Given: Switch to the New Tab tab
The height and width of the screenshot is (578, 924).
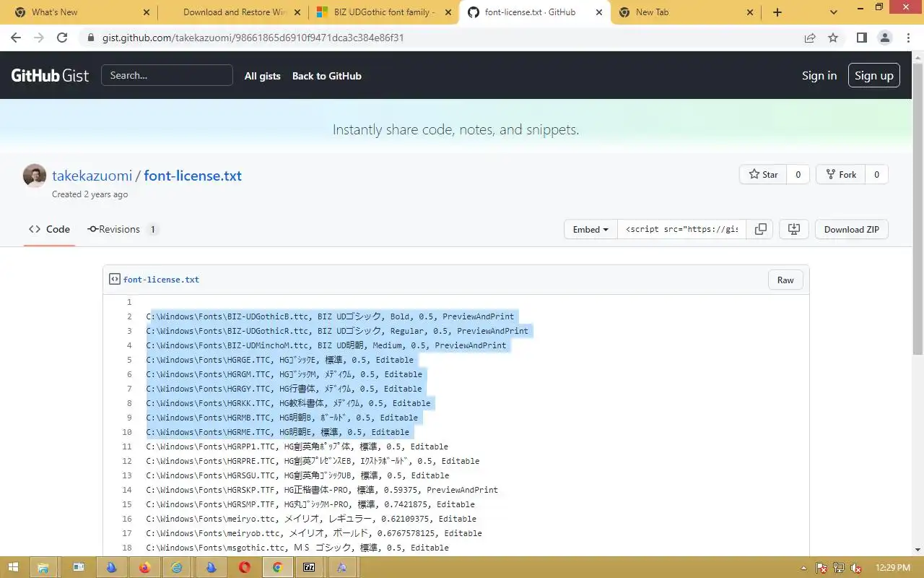Looking at the screenshot, I should pos(686,12).
